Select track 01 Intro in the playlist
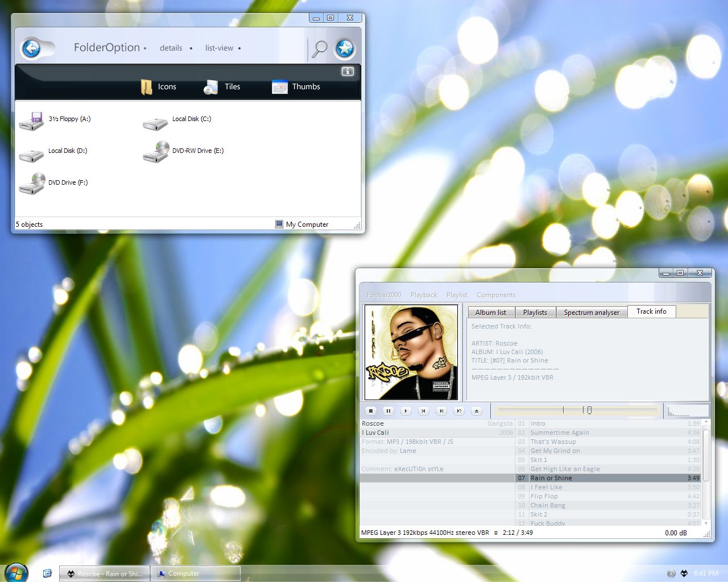728x582 pixels. [x=609, y=423]
